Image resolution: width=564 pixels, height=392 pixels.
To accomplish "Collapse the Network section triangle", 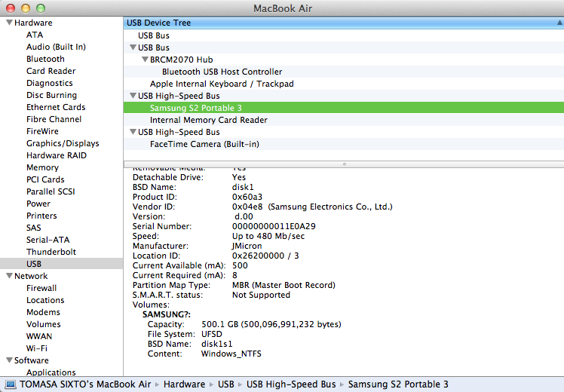I will click(x=9, y=275).
